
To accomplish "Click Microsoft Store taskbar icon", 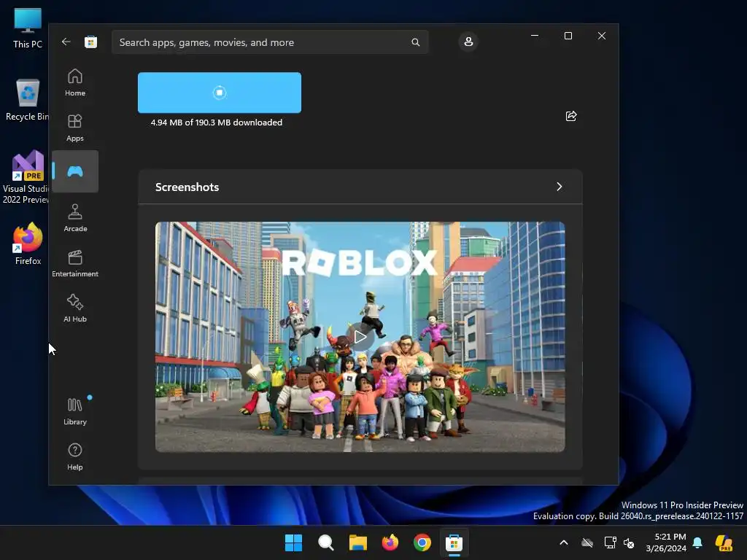I will pyautogui.click(x=454, y=542).
